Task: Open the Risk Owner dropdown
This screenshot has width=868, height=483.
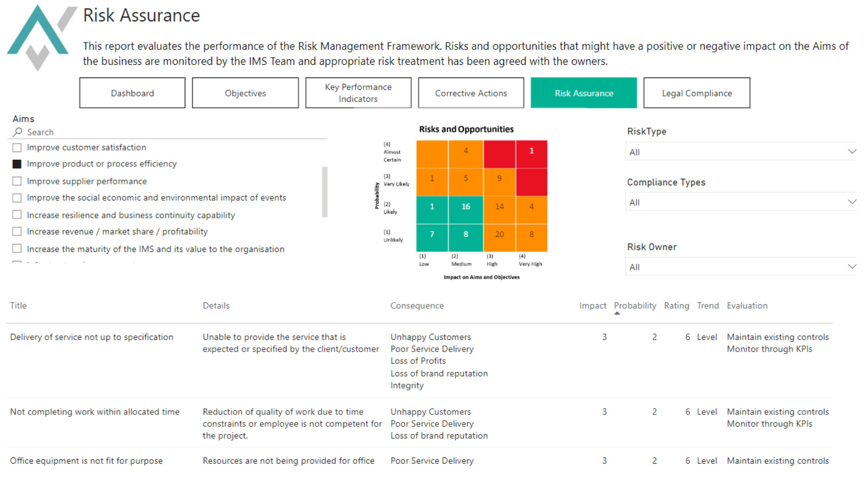Action: 851,267
